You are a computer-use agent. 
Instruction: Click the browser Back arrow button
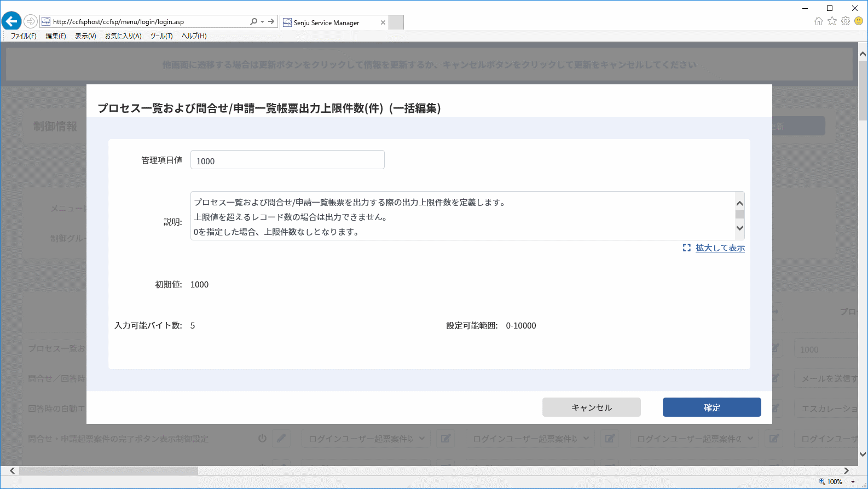(x=11, y=21)
